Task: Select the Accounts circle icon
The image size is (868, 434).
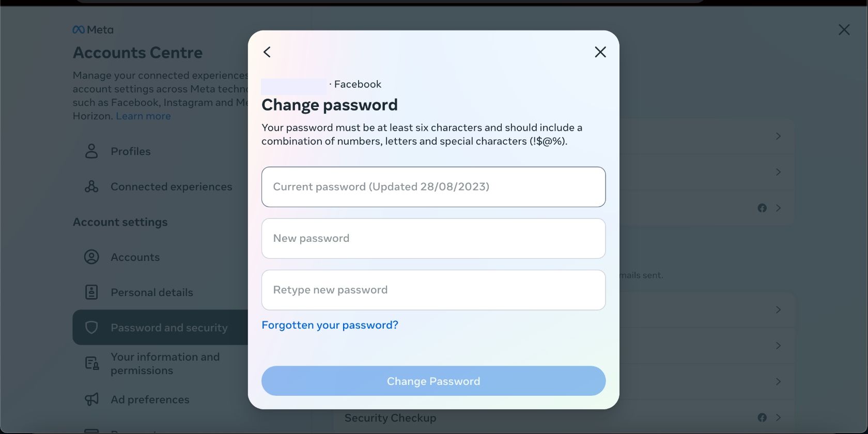Action: (91, 257)
